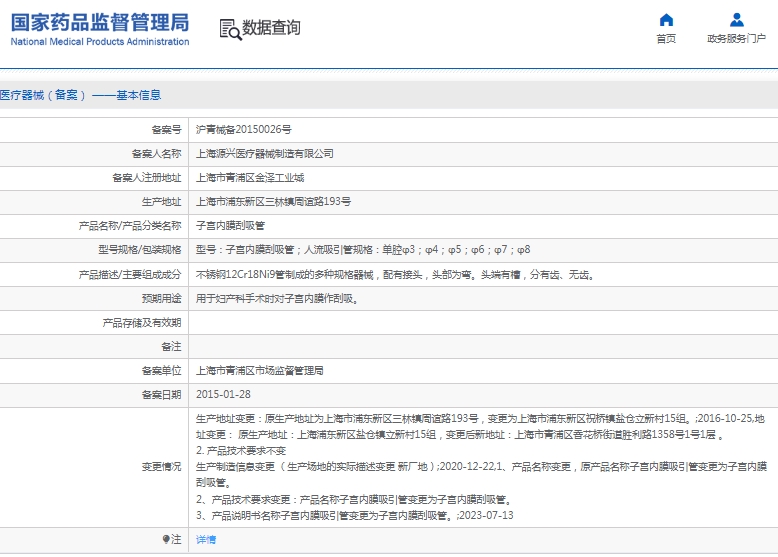The height and width of the screenshot is (557, 778).
Task: Click the 产品描述/主要组成成分 label
Action: tap(130, 274)
